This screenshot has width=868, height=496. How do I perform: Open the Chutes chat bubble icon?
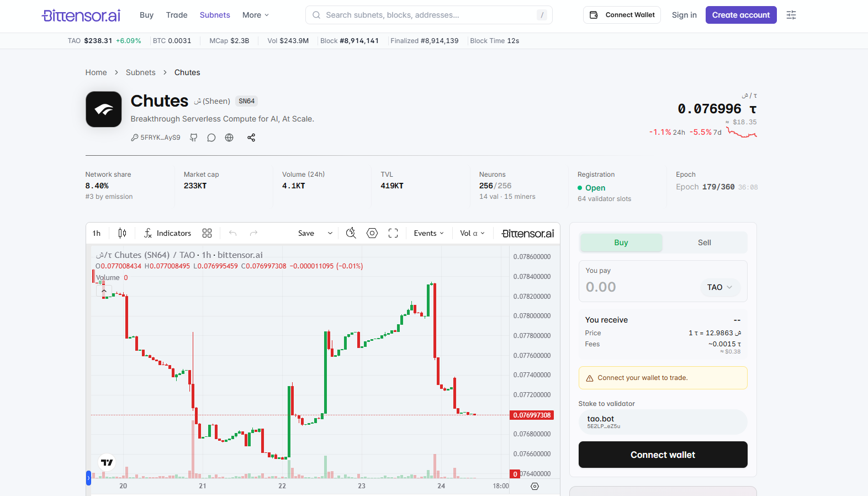click(211, 138)
